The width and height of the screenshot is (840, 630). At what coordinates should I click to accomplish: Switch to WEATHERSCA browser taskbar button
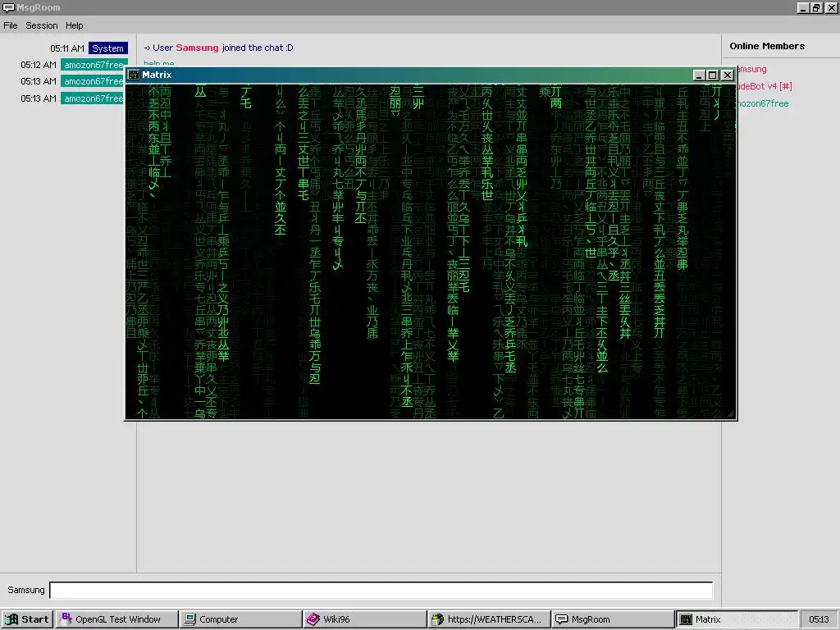pos(489,619)
